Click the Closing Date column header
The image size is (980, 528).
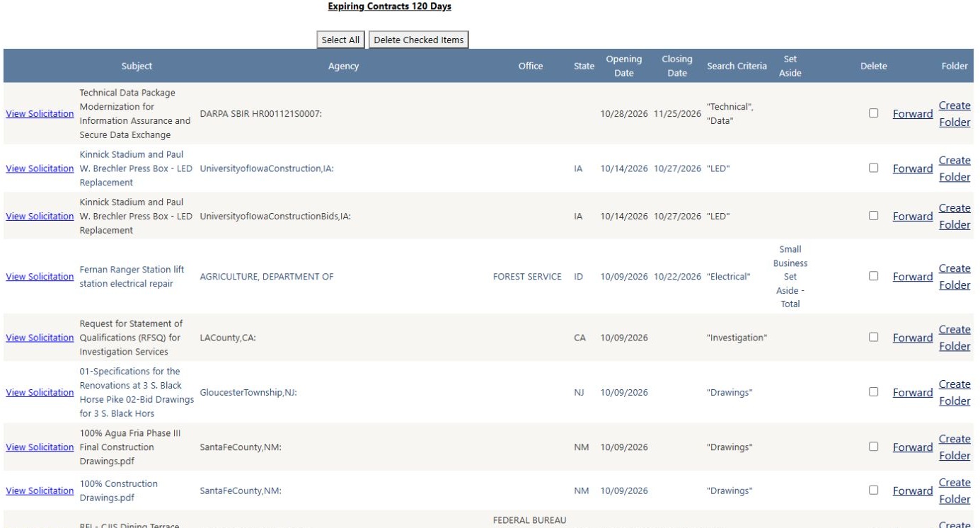coord(677,66)
